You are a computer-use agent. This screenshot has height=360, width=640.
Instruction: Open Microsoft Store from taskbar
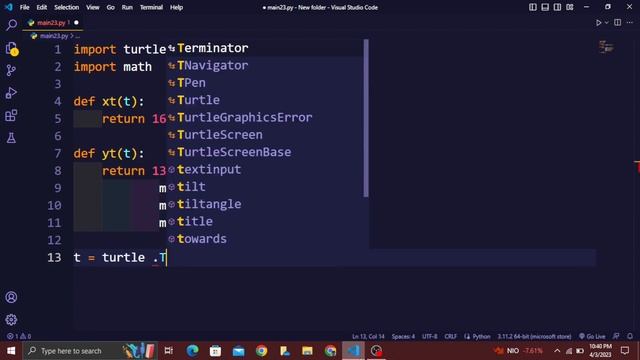pos(216,351)
